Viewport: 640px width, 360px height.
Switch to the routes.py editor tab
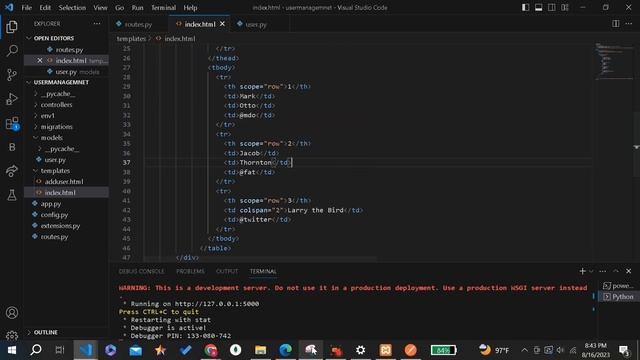[138, 24]
